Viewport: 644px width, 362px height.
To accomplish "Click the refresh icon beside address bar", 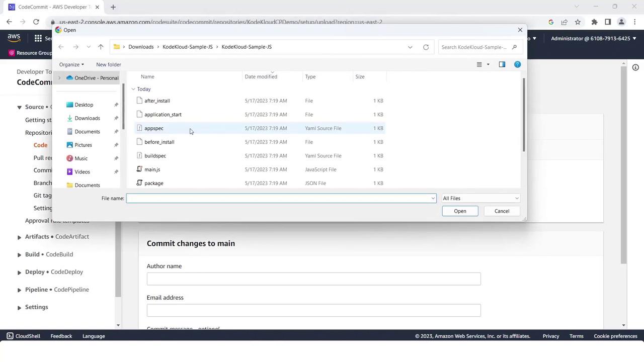I will (x=426, y=47).
